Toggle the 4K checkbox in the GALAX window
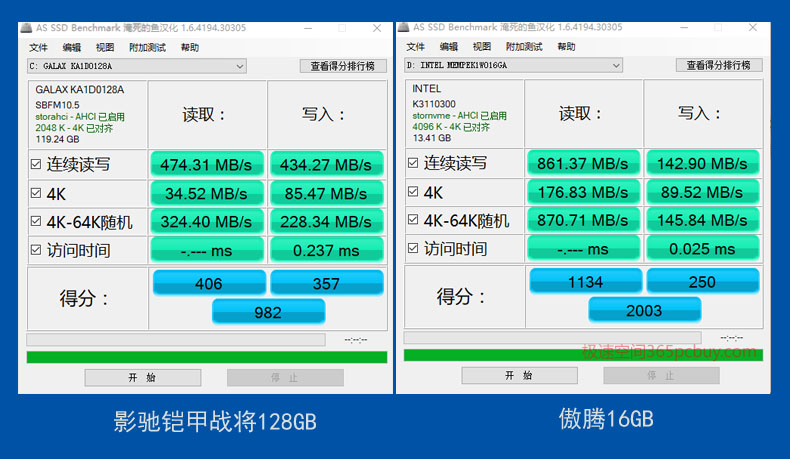 (36, 193)
